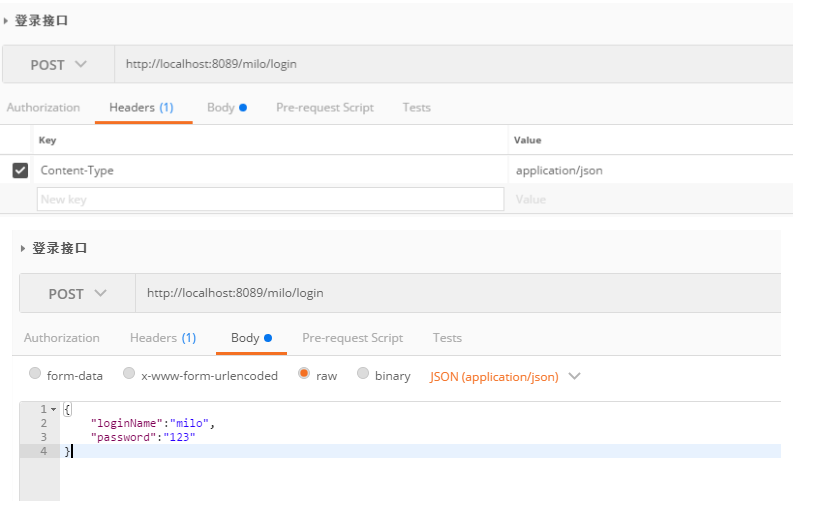821x506 pixels.
Task: Open the upper POST method dropdown
Action: [x=58, y=64]
